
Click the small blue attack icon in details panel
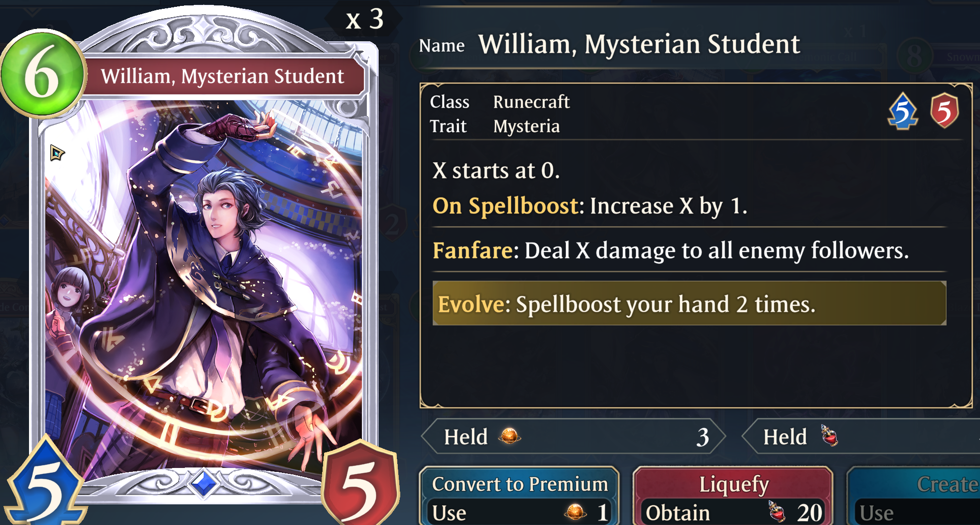pos(903,111)
